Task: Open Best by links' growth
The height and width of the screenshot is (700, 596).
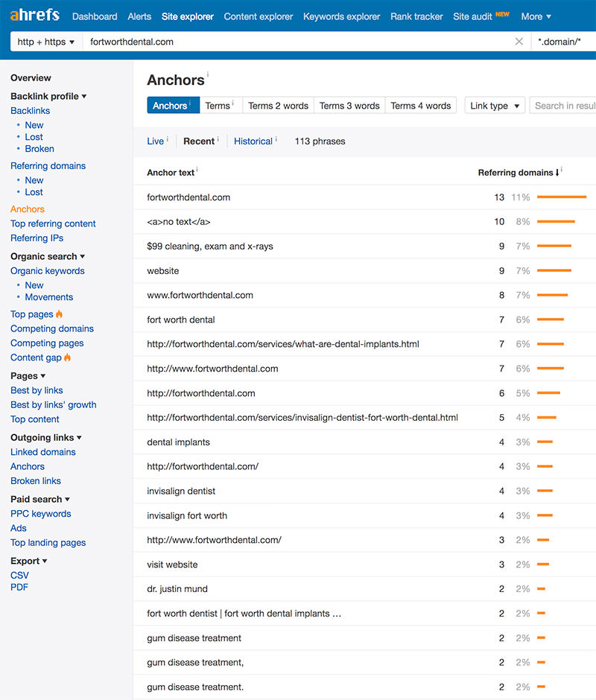Action: pyautogui.click(x=54, y=405)
